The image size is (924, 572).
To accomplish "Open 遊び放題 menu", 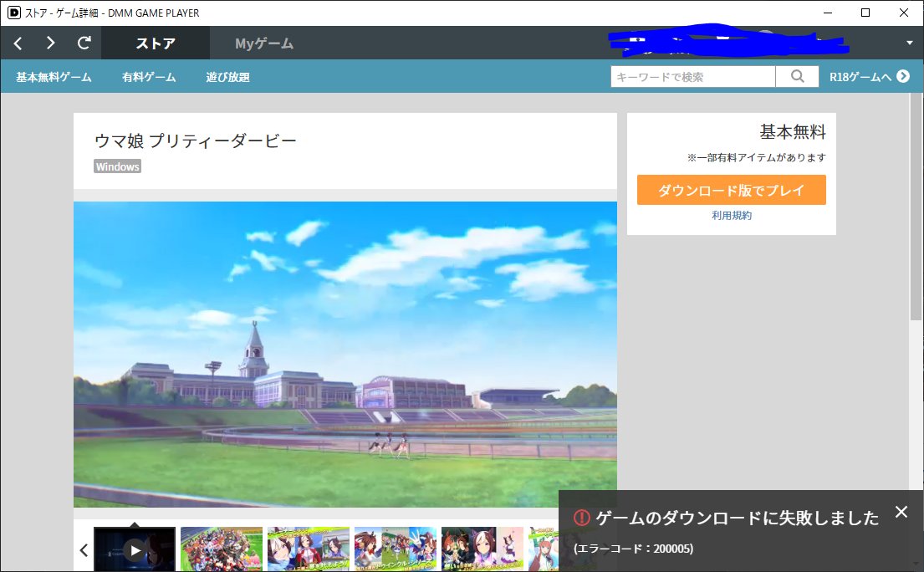I will pyautogui.click(x=228, y=77).
